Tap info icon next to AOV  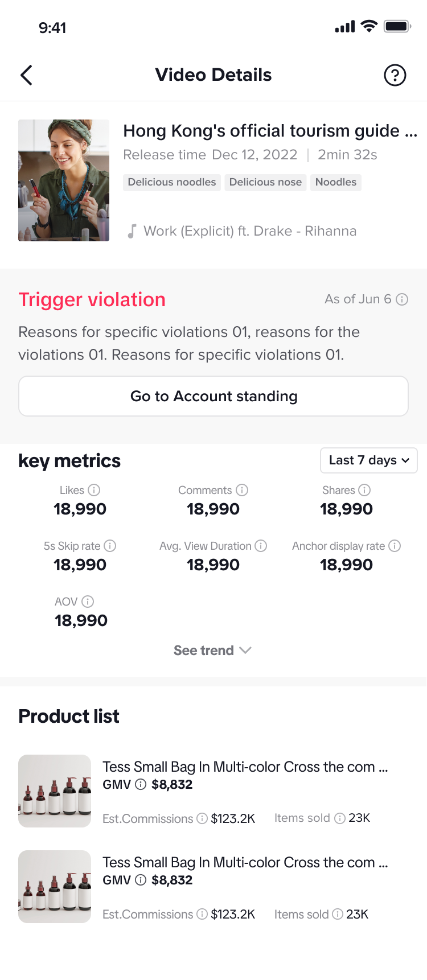click(x=88, y=602)
